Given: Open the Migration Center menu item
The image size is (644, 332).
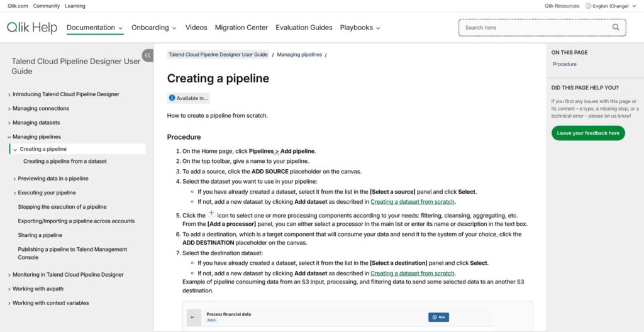Looking at the screenshot, I should pyautogui.click(x=241, y=28).
